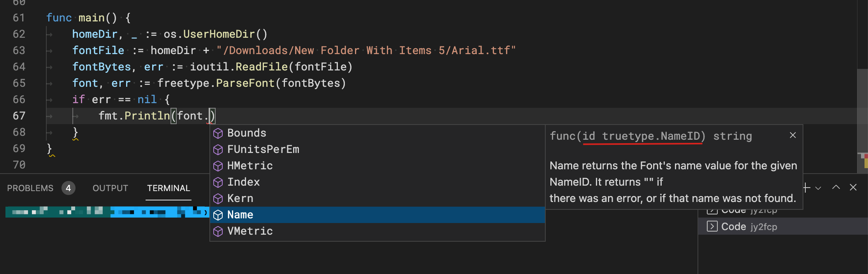Screen dimensions: 868x274
Task: Open the new terminal plus button
Action: click(x=807, y=188)
